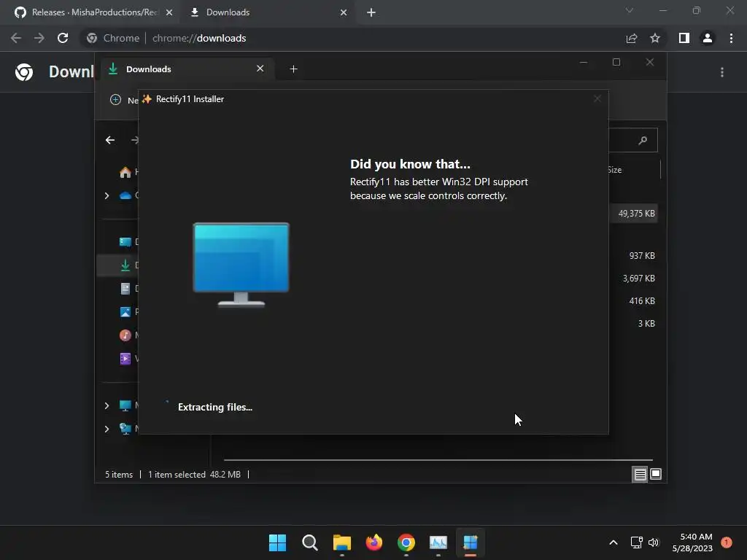Reload the Chrome page
Screen dimensions: 747x560
63,38
